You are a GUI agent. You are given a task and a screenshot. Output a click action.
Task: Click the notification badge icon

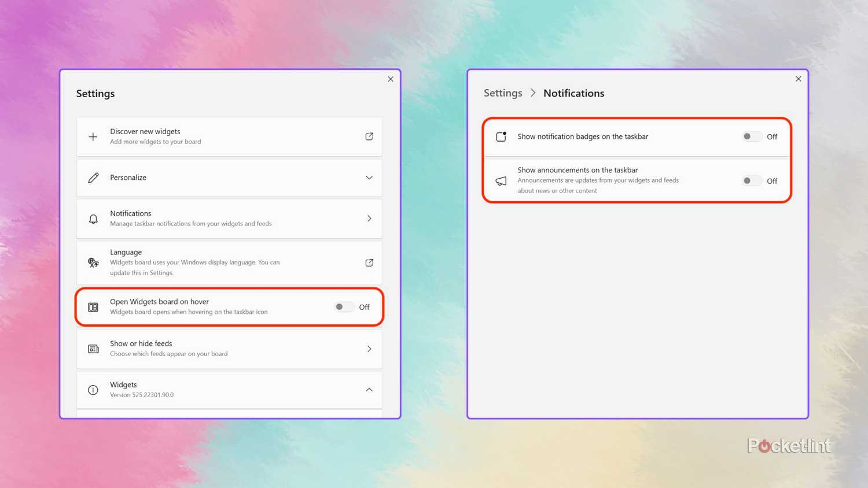[x=501, y=136]
